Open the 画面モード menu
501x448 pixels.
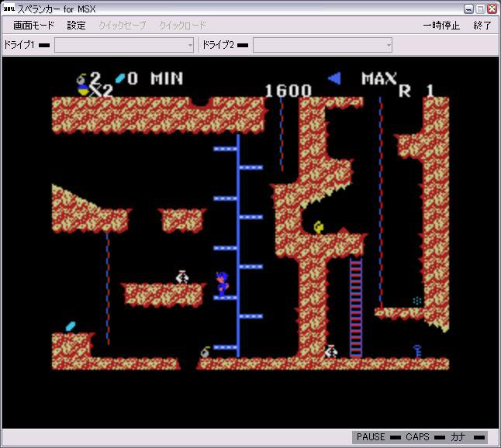pyautogui.click(x=33, y=26)
